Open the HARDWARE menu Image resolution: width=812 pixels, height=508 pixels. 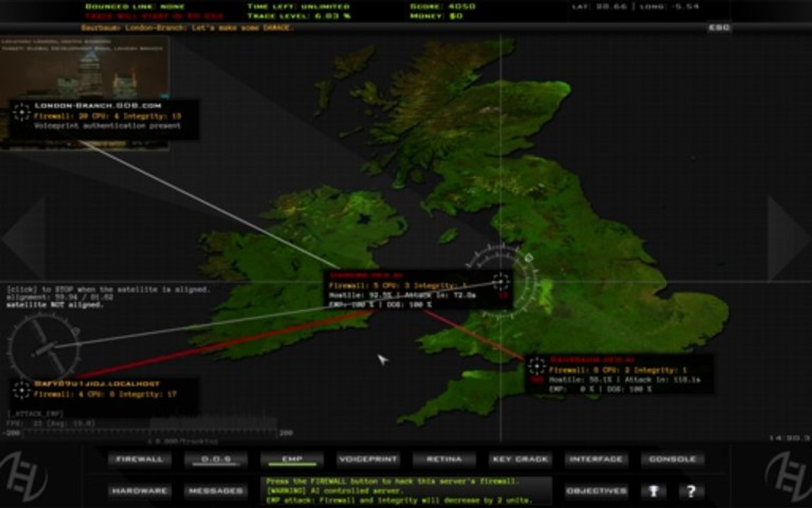coord(140,491)
